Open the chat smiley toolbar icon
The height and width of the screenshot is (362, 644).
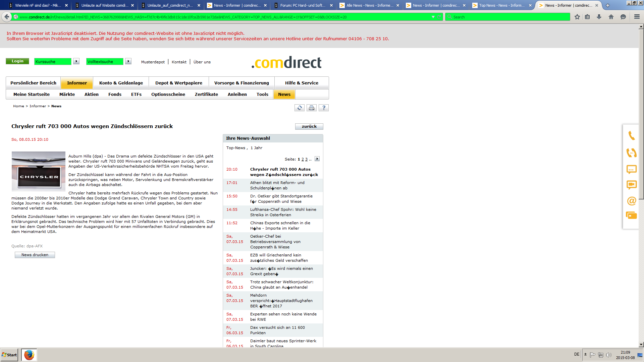(x=623, y=17)
